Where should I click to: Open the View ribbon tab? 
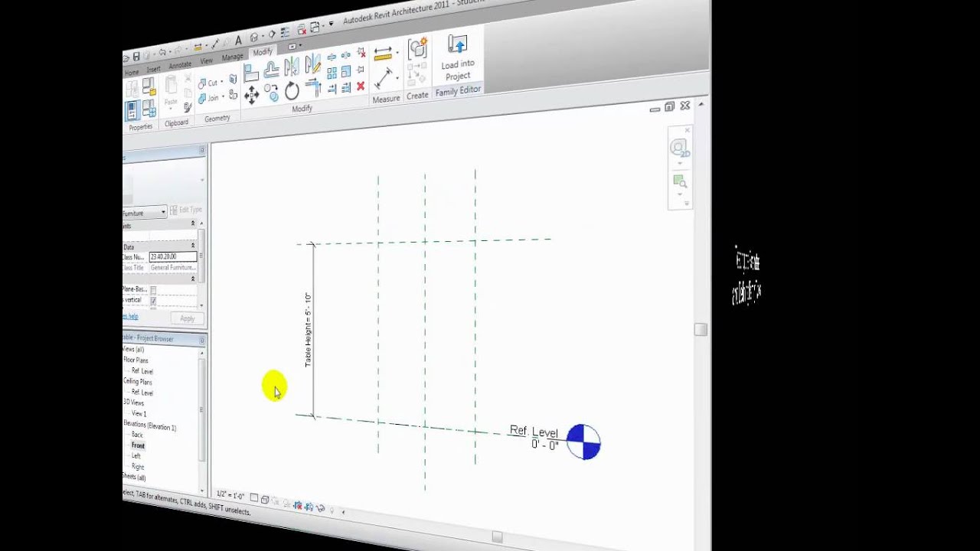pos(207,60)
